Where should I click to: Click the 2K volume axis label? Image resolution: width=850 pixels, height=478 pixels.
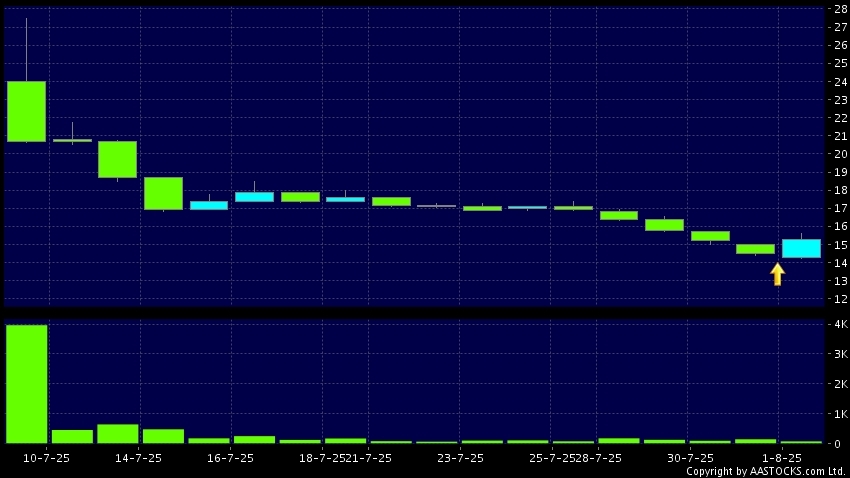[x=841, y=384]
